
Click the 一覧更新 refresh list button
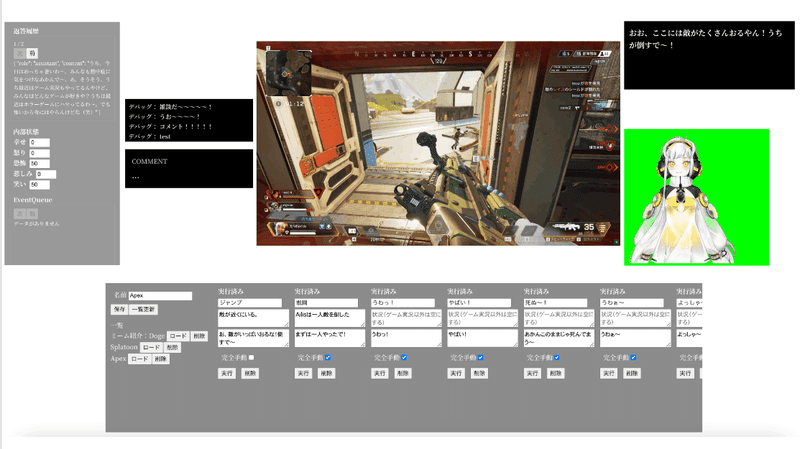pos(143,309)
